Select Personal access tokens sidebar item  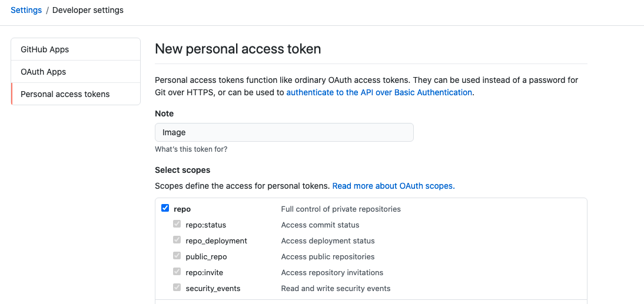click(65, 94)
